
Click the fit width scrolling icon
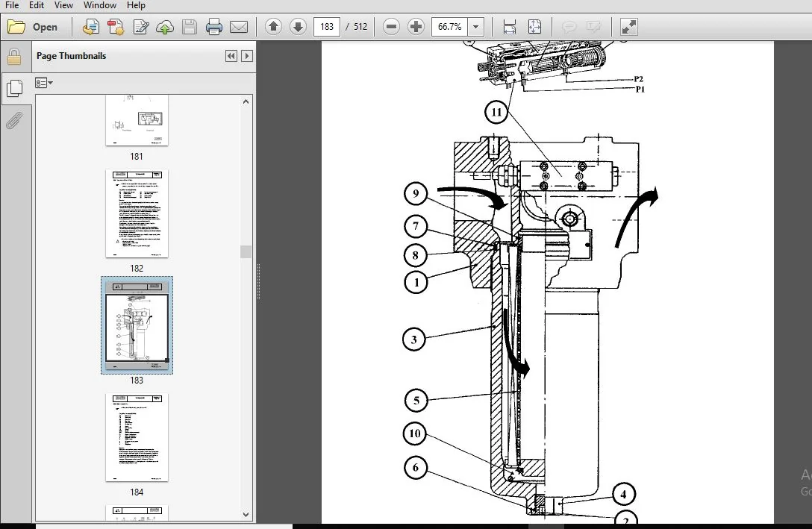click(510, 27)
